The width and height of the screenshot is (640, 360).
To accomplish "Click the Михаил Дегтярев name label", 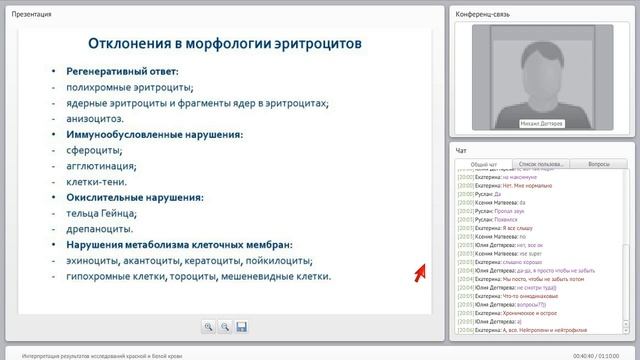I will click(542, 123).
